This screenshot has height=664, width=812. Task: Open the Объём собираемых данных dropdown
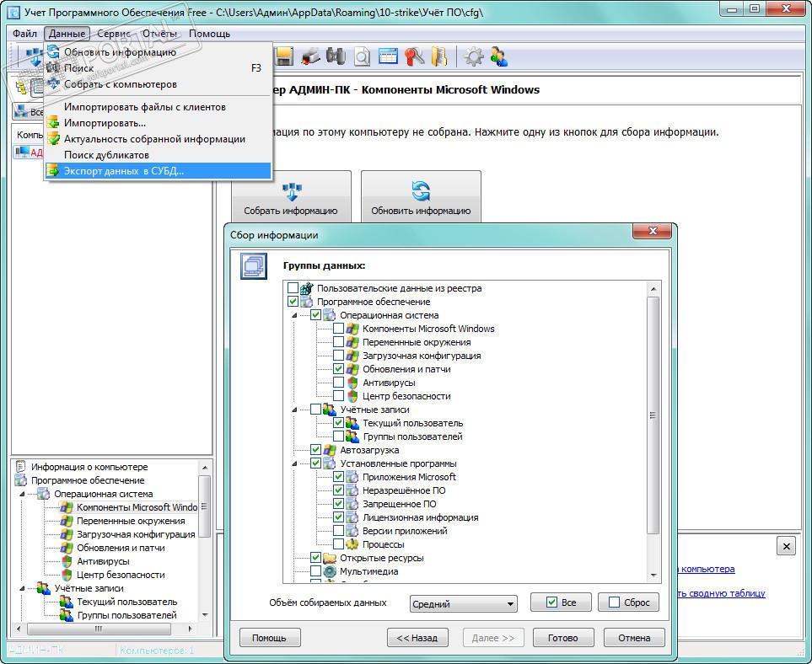464,603
